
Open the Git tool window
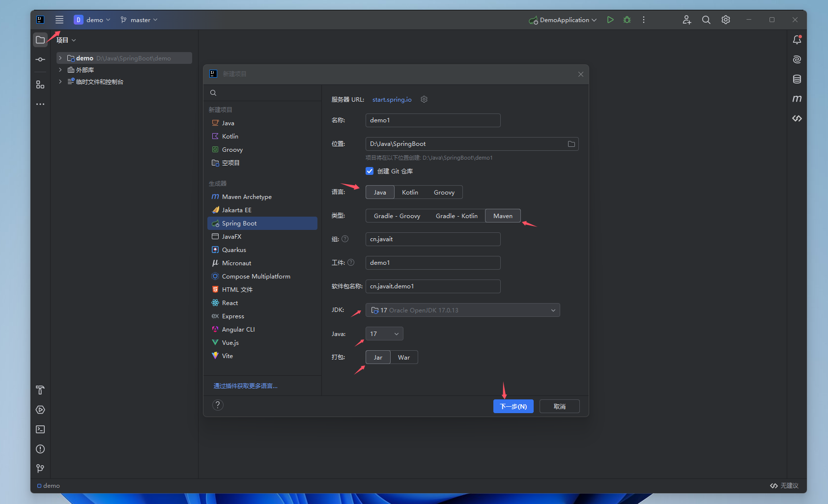40,469
